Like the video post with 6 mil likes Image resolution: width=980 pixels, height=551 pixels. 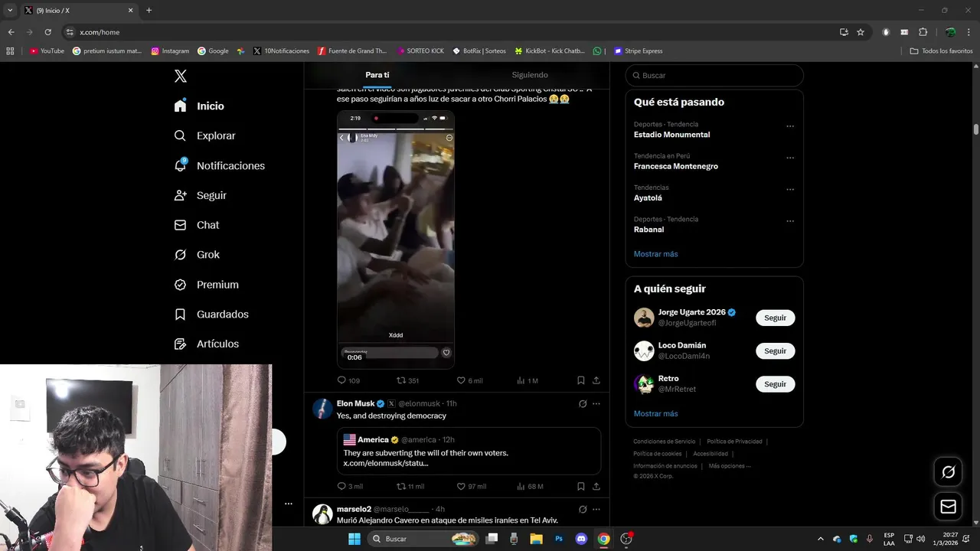click(469, 380)
